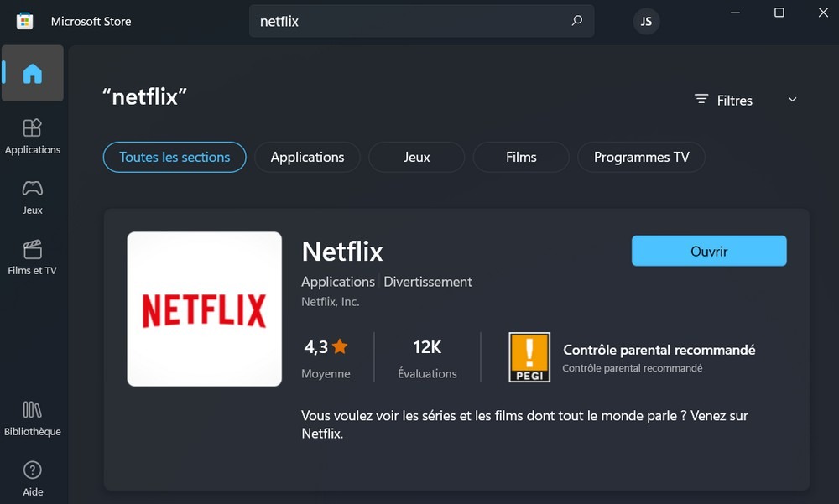
Task: Expand the Filtres dropdown chevron
Action: (x=792, y=100)
